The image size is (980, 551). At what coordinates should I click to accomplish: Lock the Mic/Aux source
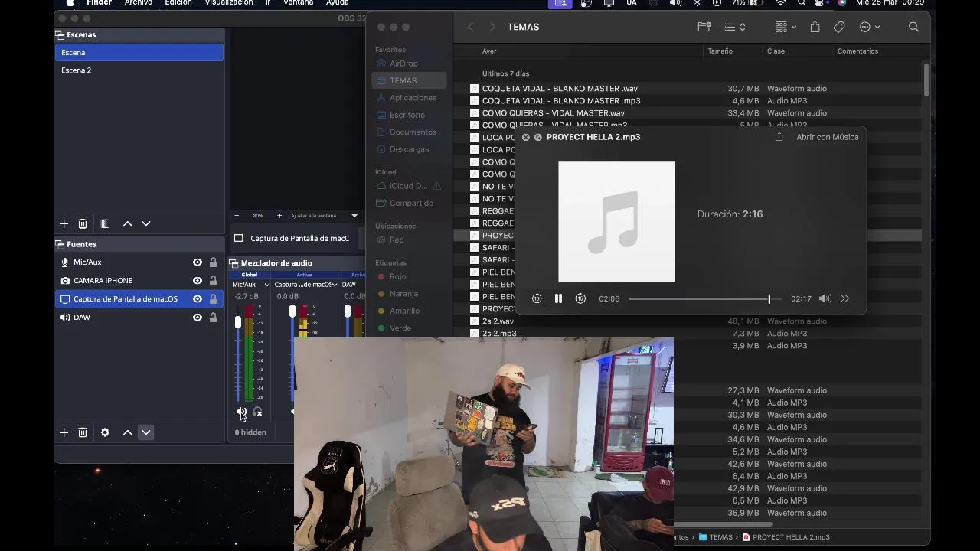214,262
